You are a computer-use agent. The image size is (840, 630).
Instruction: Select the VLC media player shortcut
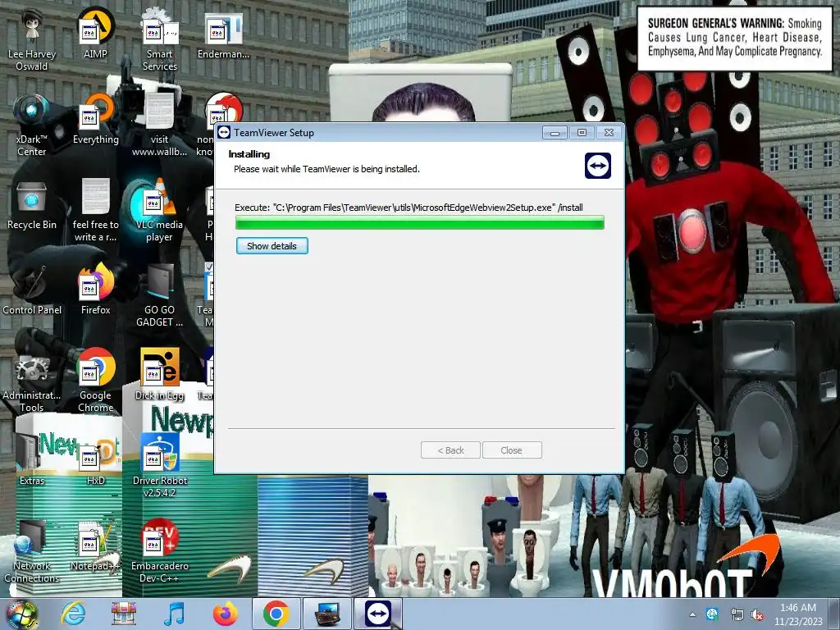(160, 211)
